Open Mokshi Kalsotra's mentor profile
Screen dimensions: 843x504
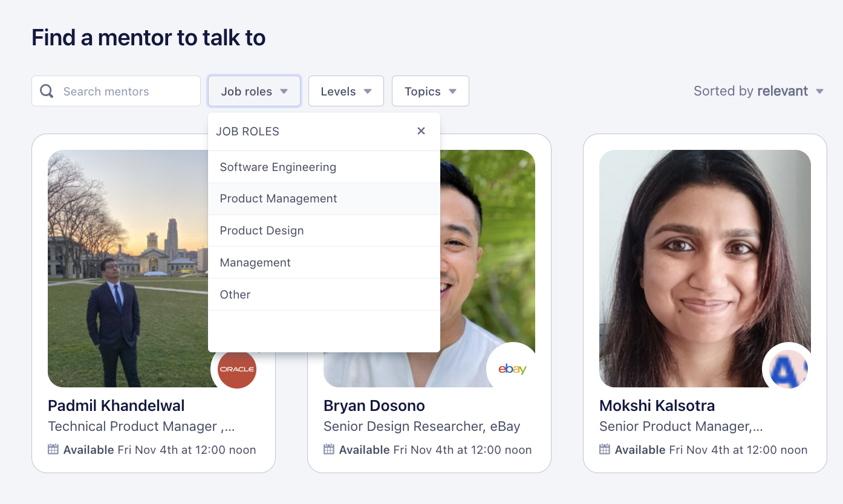tap(657, 405)
